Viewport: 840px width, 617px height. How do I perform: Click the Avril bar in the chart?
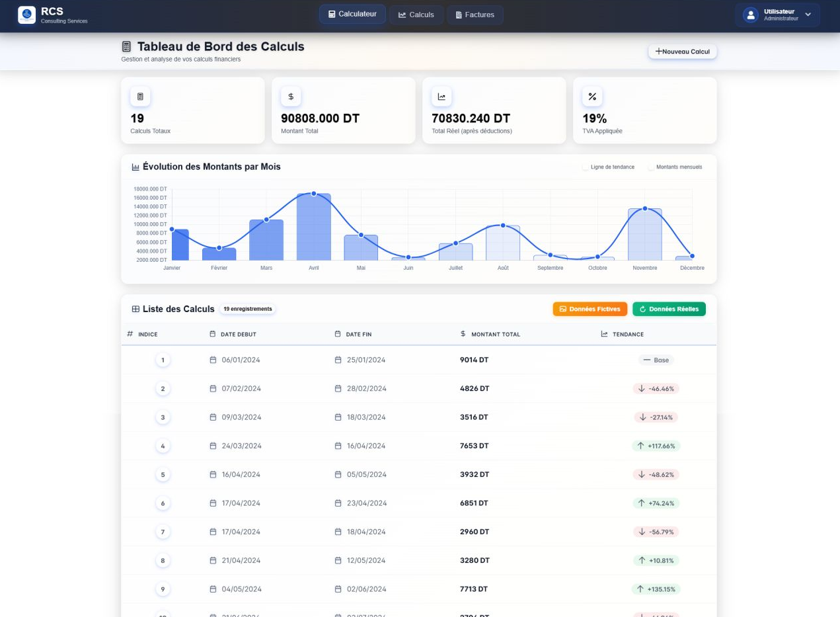[314, 228]
